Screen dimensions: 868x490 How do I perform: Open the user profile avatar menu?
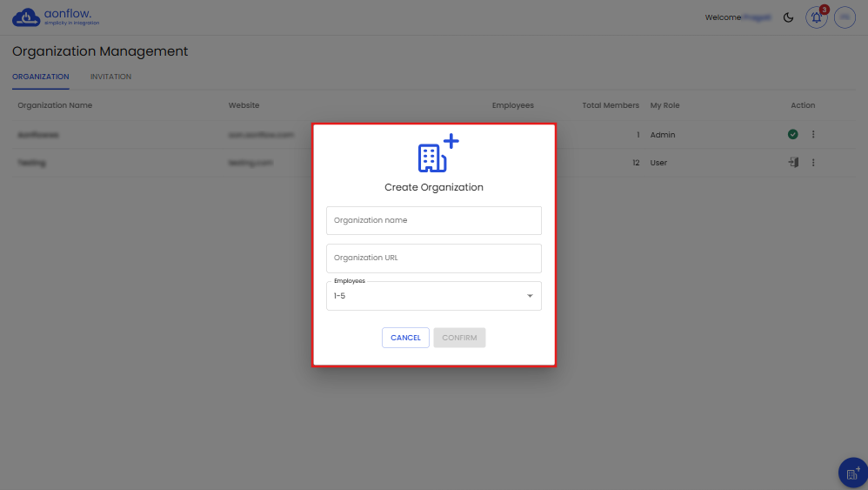[x=845, y=17]
